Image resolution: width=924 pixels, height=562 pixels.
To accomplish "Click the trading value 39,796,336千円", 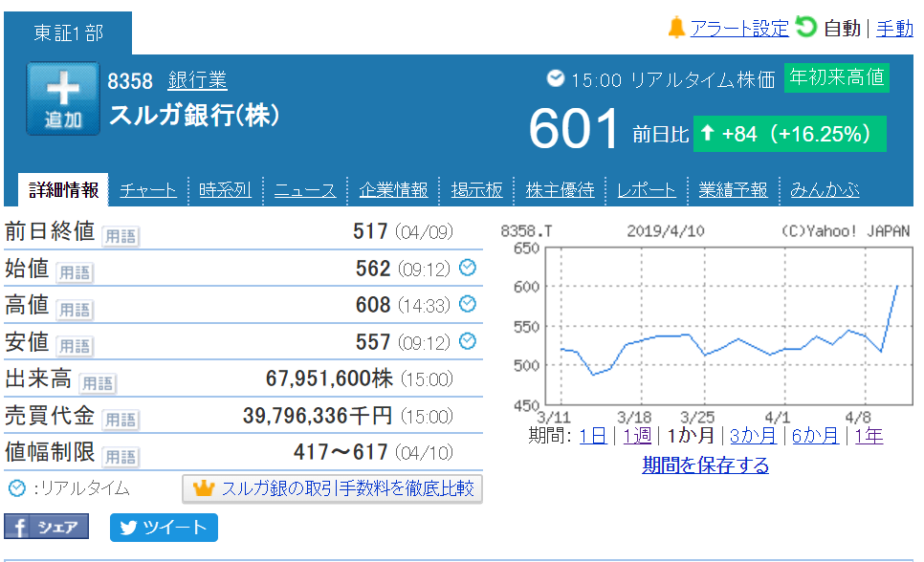I will [x=318, y=416].
